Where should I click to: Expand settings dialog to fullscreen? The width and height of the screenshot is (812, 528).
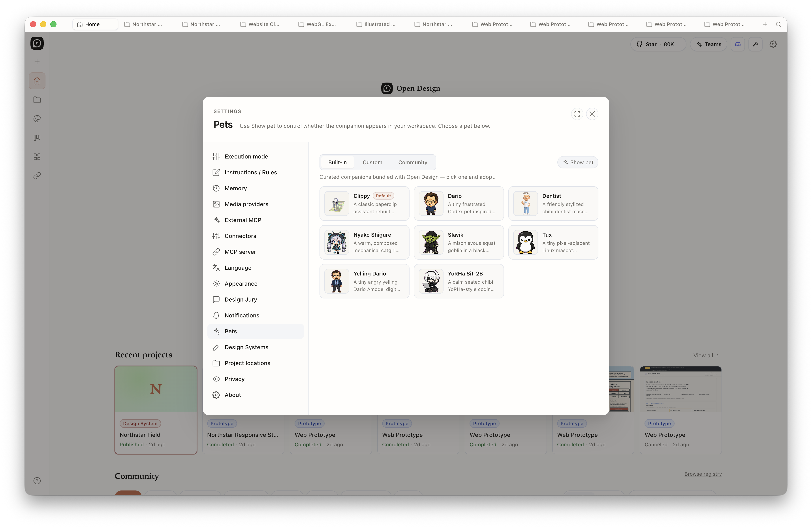(x=577, y=114)
